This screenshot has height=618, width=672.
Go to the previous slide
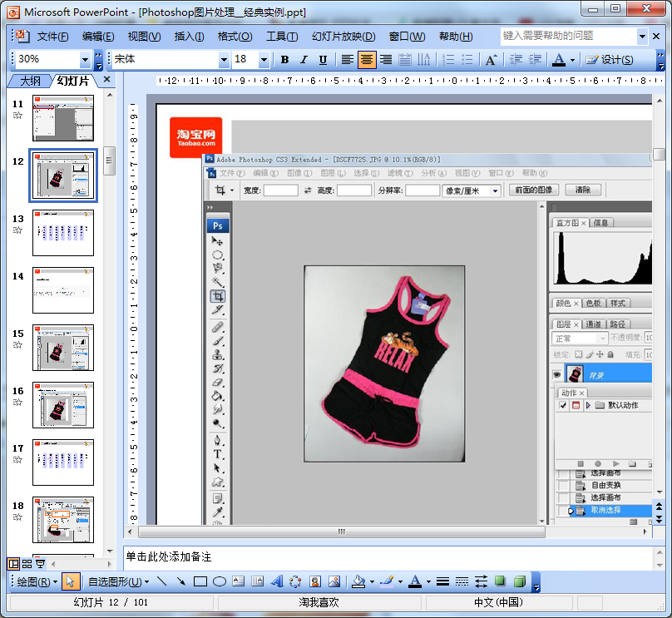[x=660, y=507]
